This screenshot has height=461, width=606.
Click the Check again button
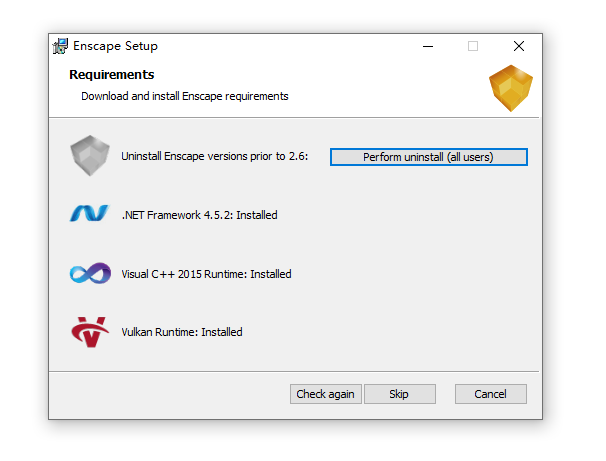tap(325, 394)
